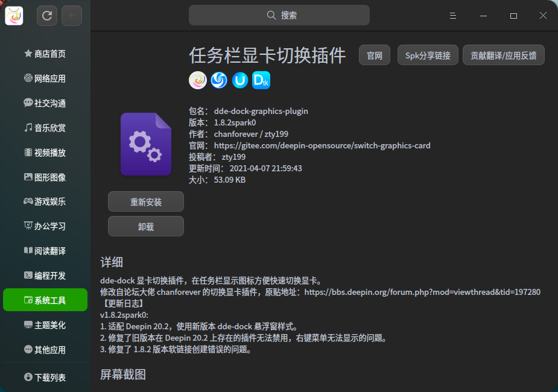This screenshot has width=558, height=392.
Task: Click the gitee.com official website URL
Action: click(322, 145)
